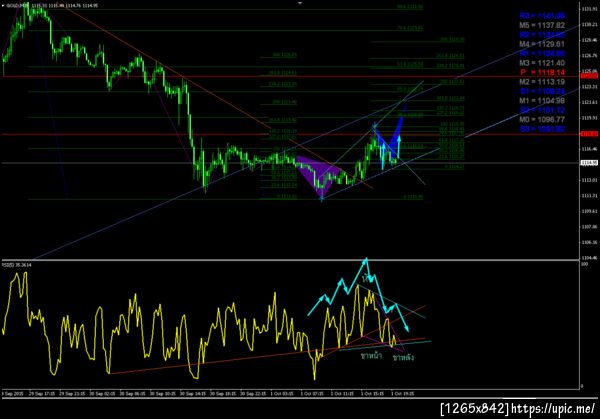Viewport: 600px width, 419px height.
Task: Click the 30 Sep 10:15 time axis label
Action: (163, 393)
